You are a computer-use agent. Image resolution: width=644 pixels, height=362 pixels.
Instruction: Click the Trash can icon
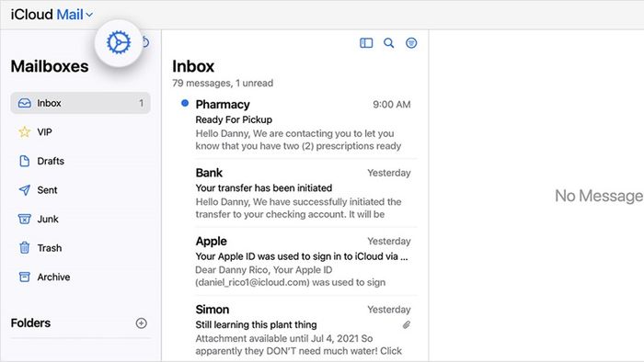tap(25, 248)
